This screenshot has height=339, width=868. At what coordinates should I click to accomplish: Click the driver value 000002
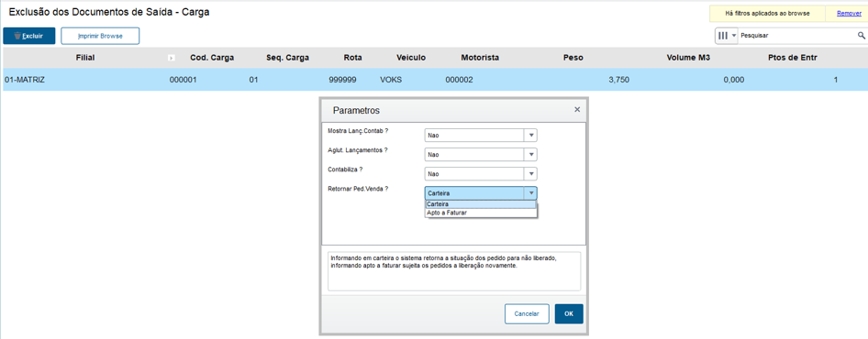coord(460,81)
